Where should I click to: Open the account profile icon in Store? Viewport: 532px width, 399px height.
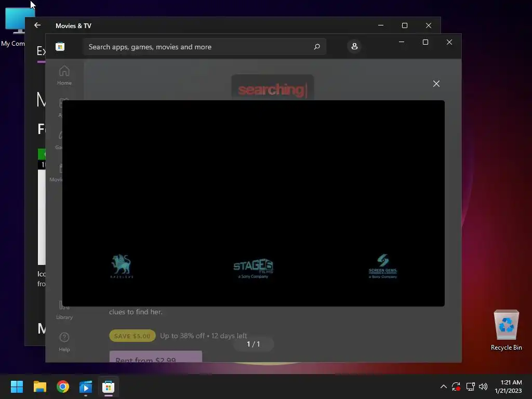click(354, 46)
